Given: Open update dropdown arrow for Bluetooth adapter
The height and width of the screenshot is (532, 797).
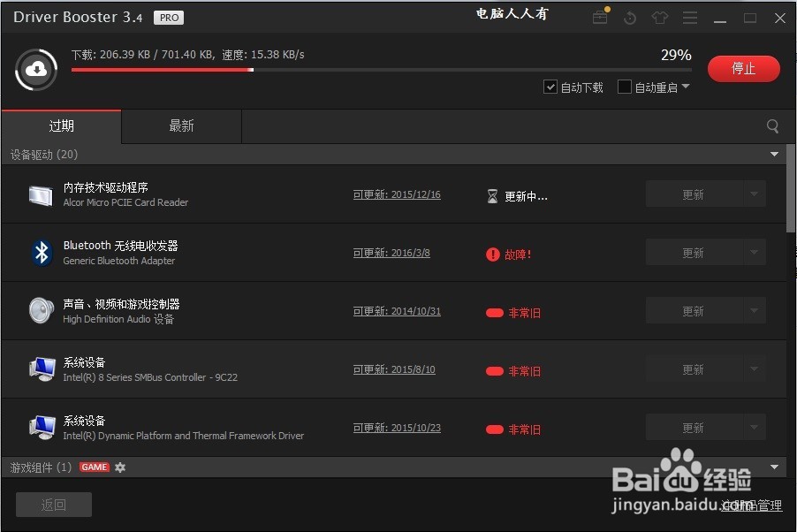Looking at the screenshot, I should pos(755,252).
